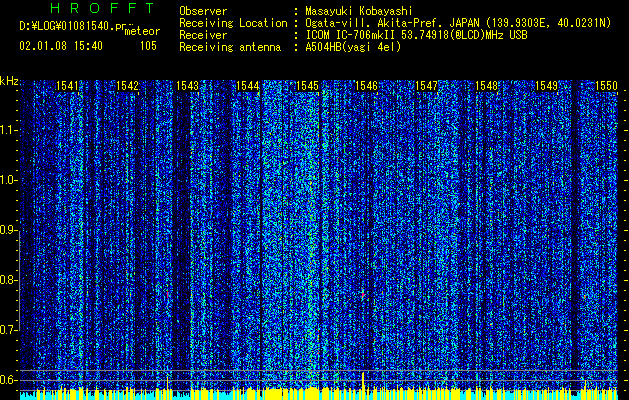Click the Receiving Location label
Image resolution: width=629 pixels, height=400 pixels.
click(233, 23)
